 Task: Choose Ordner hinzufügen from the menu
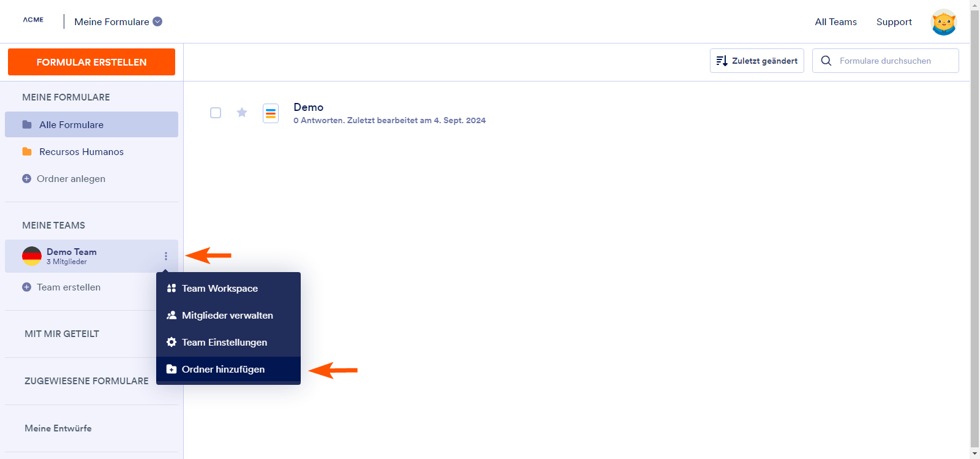[228, 369]
